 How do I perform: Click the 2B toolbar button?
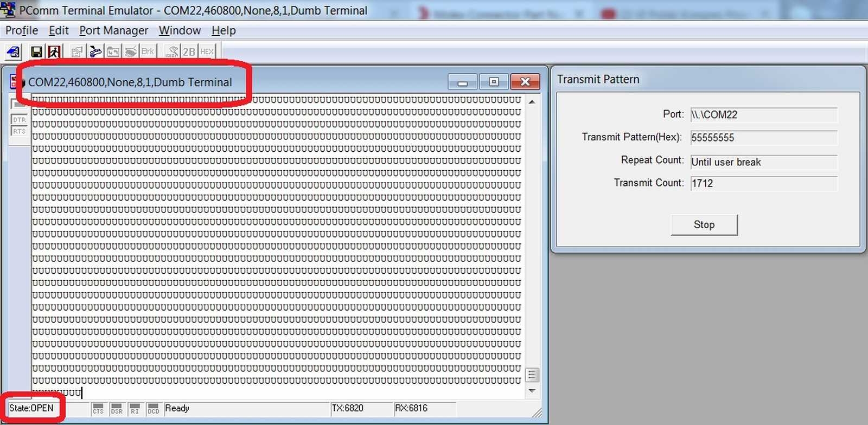click(189, 52)
